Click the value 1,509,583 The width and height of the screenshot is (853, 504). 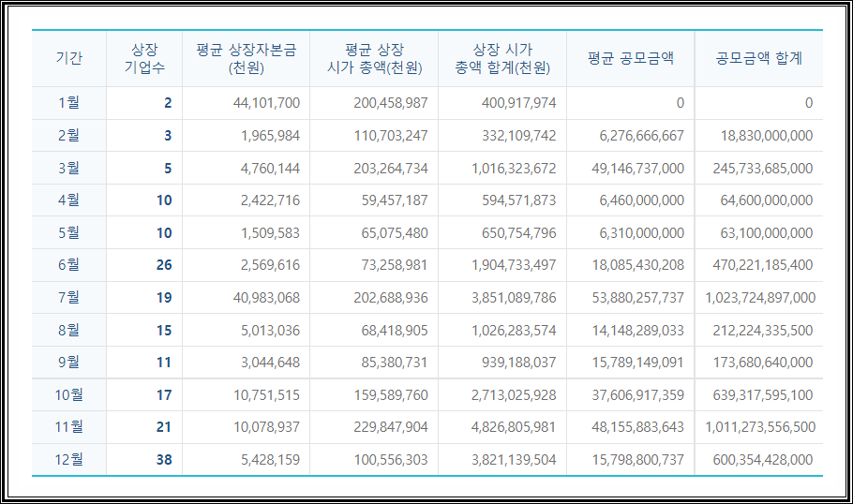coord(270,232)
